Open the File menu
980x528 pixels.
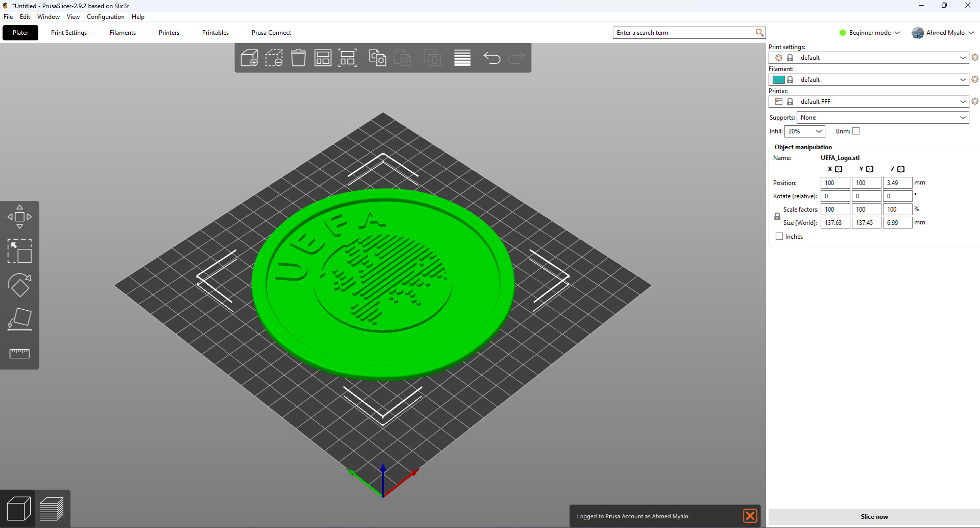point(8,17)
